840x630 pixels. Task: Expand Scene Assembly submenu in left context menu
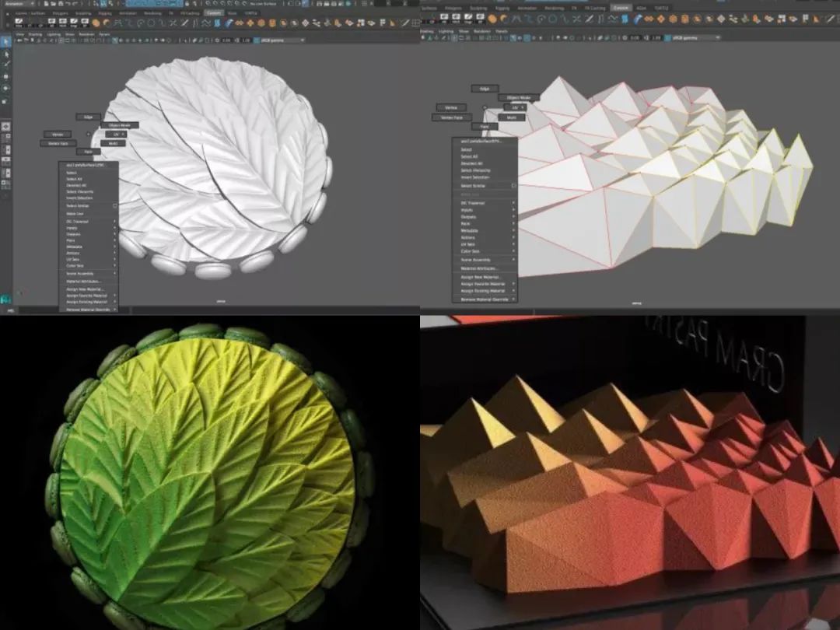(x=89, y=273)
